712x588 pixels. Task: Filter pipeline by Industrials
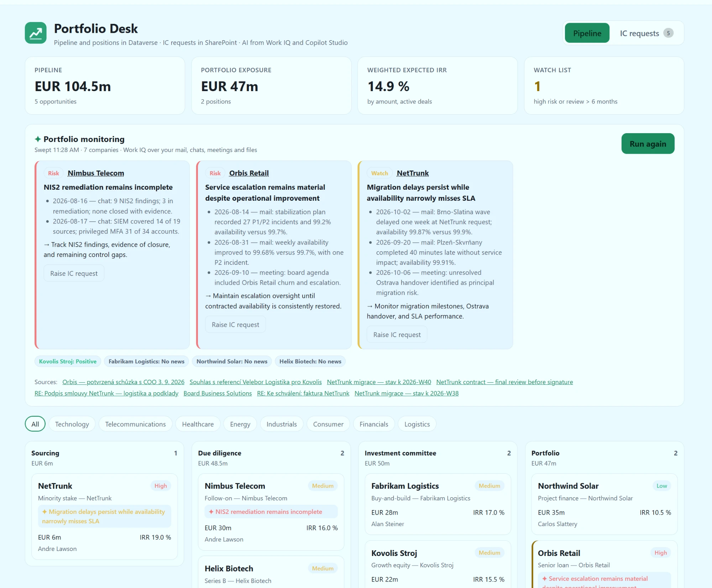point(282,424)
